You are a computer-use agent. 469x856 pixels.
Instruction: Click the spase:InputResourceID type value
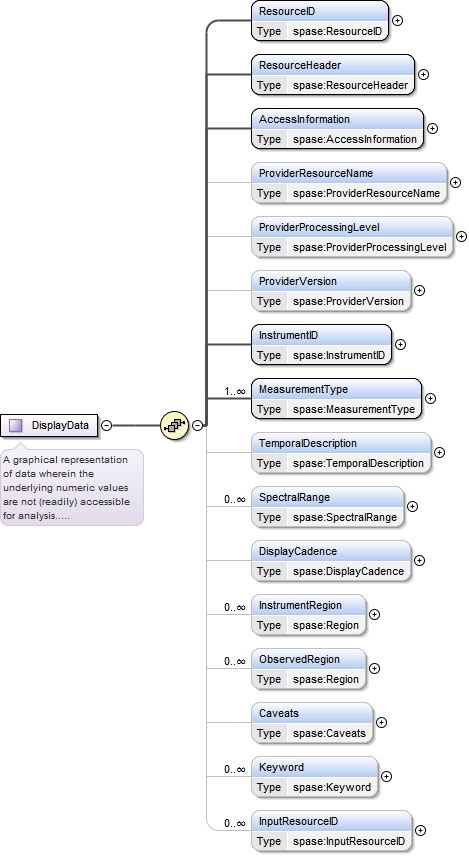(x=349, y=842)
